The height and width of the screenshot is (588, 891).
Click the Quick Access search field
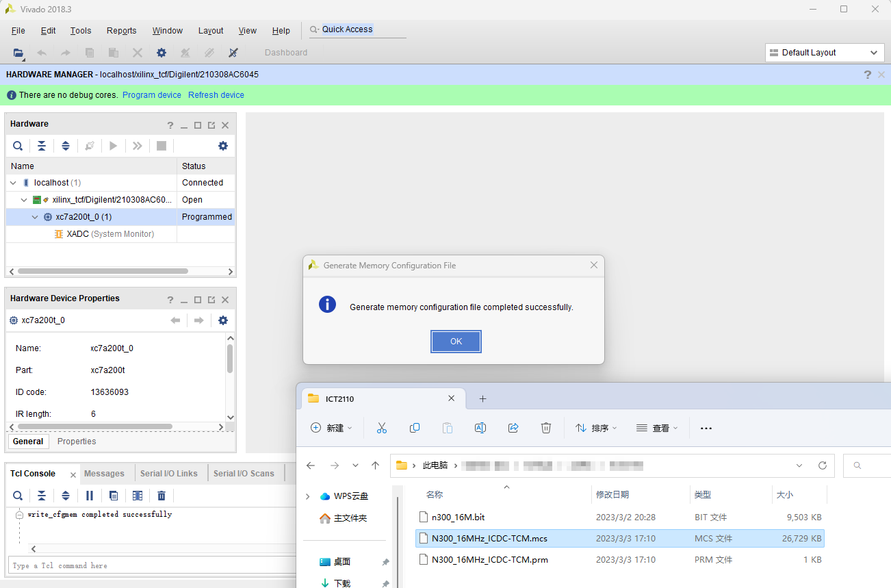coord(357,29)
